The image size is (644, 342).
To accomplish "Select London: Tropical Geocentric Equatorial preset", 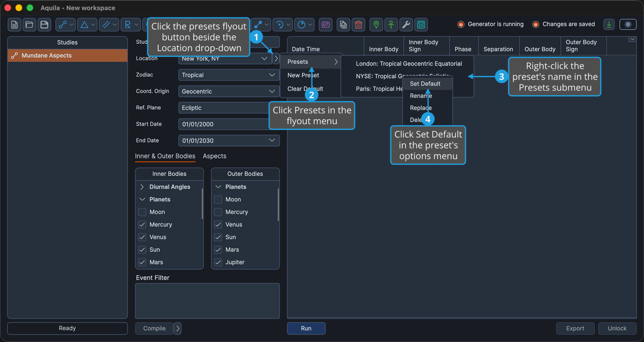I will 409,64.
